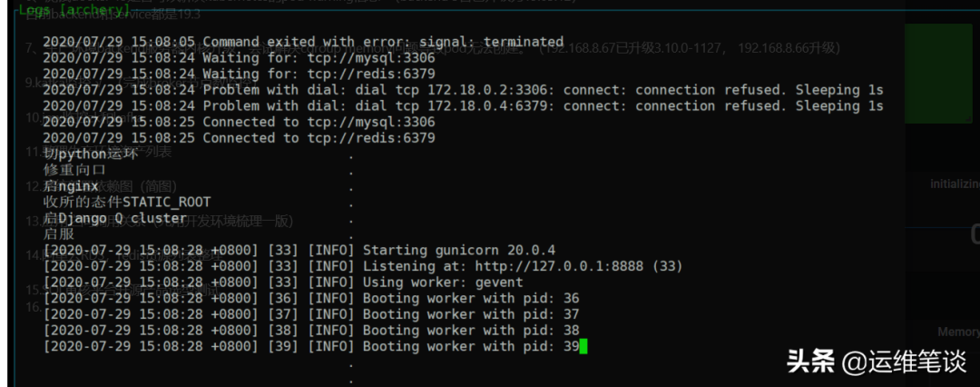Click the "STATIC_ROOT" log line
The height and width of the screenshot is (387, 980).
coord(127,202)
